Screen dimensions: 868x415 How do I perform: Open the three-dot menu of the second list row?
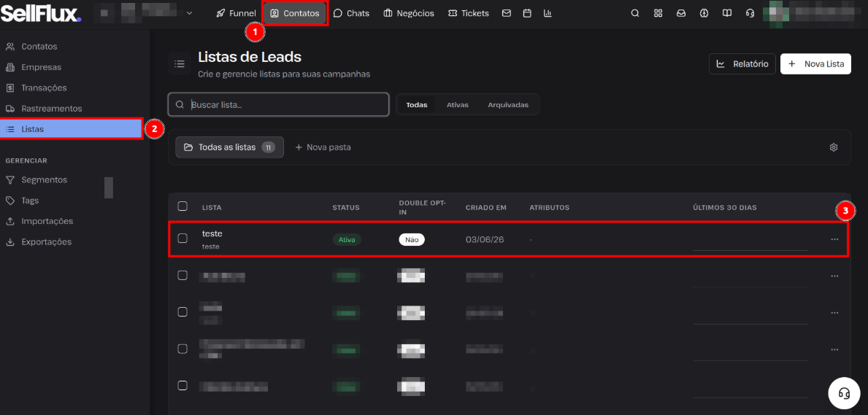tap(834, 276)
